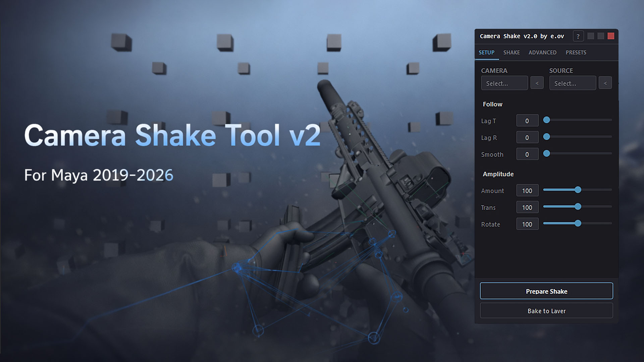644x362 pixels.
Task: Click the Smooth slider handle
Action: (546, 154)
